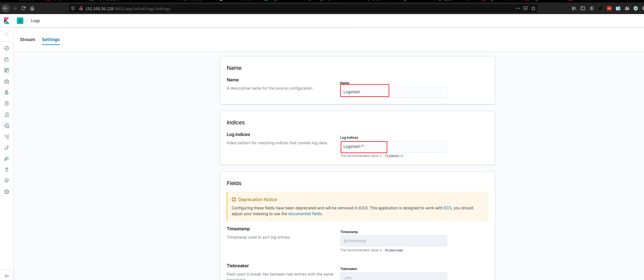644x280 pixels.
Task: Click the Kibana logo
Action: [x=7, y=21]
